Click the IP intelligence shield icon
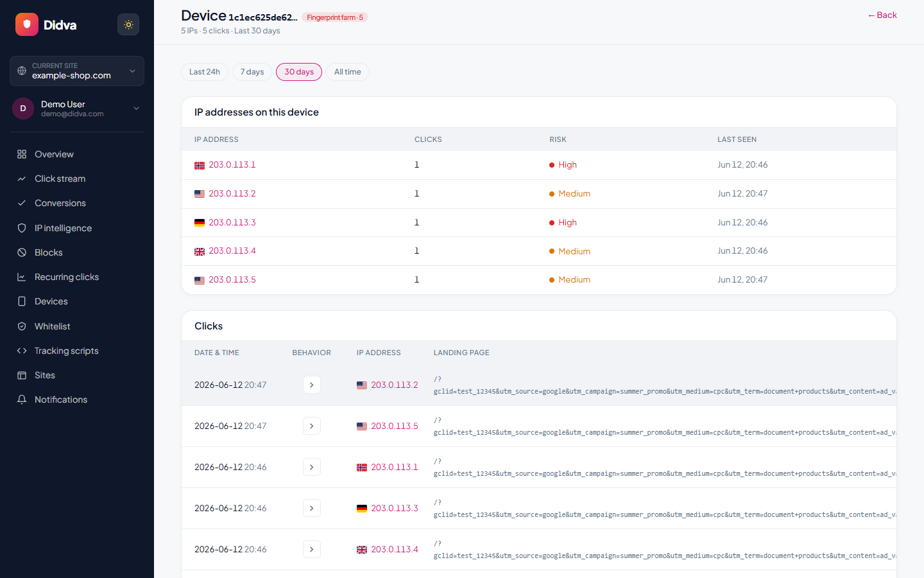 point(22,228)
